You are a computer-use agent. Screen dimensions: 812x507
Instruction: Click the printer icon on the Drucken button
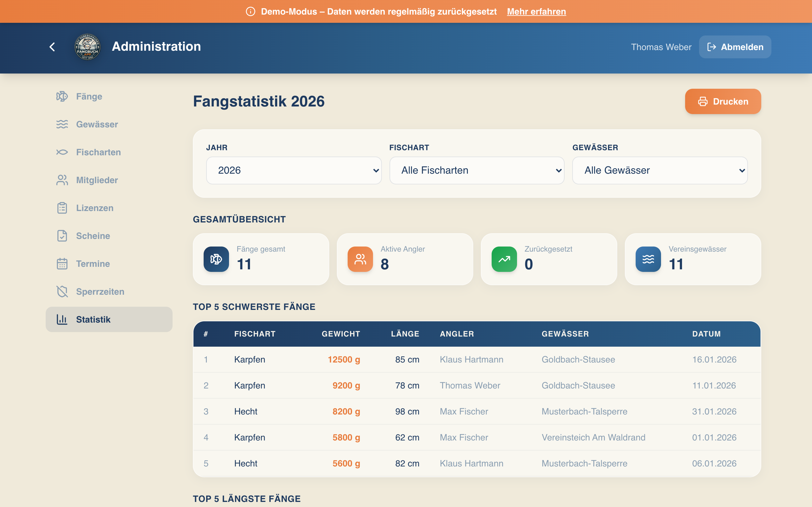(703, 101)
